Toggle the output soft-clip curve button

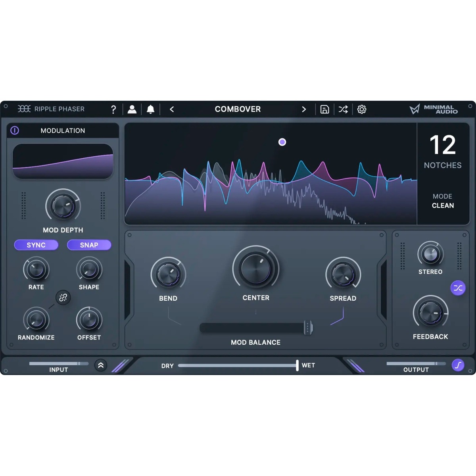[458, 365]
